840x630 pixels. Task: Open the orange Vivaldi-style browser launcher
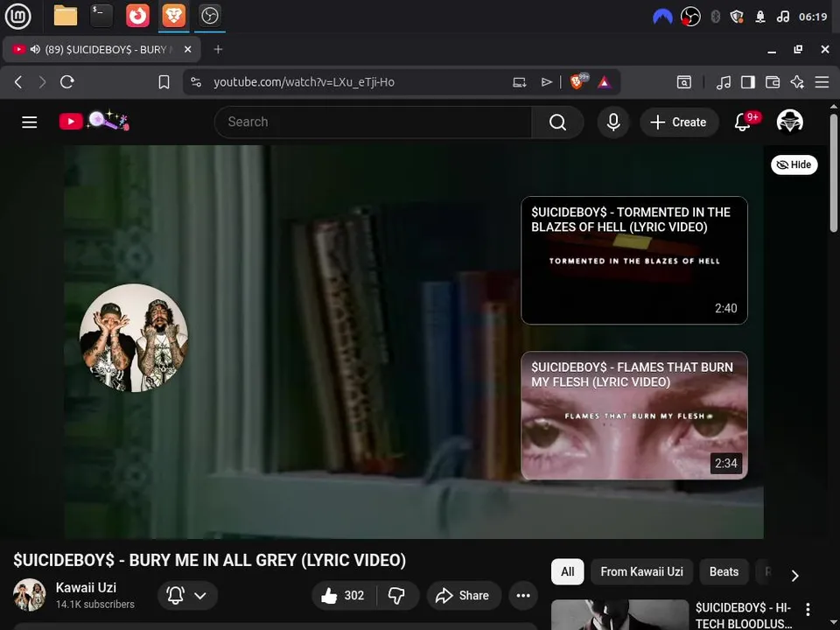(x=137, y=16)
